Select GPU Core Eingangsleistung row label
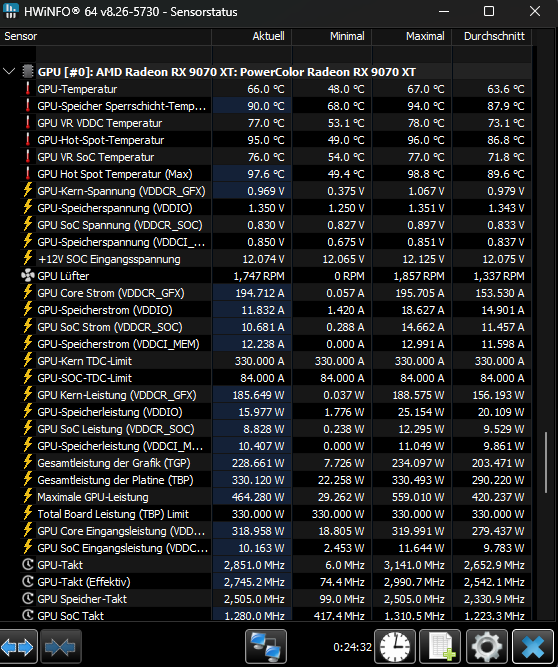Screen dimensions: 558x667 click(121, 531)
